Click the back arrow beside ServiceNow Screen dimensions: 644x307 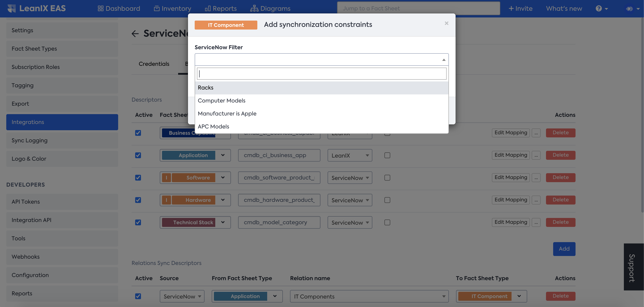coord(135,34)
